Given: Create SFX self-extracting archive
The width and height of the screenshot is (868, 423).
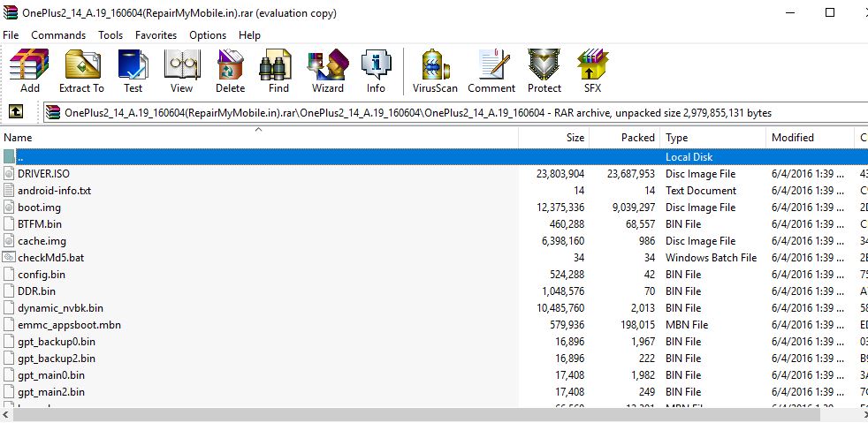Looking at the screenshot, I should 592,71.
